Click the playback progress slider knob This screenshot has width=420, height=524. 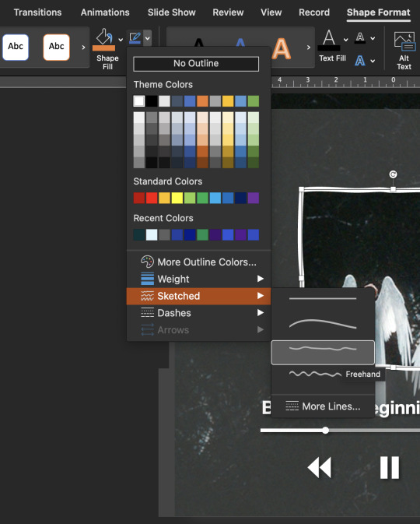tap(326, 430)
